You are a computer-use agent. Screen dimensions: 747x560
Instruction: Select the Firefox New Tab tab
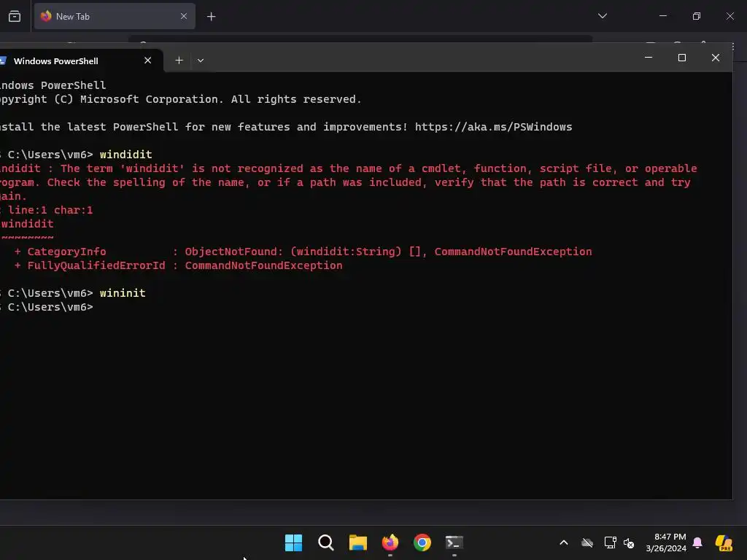(x=115, y=16)
